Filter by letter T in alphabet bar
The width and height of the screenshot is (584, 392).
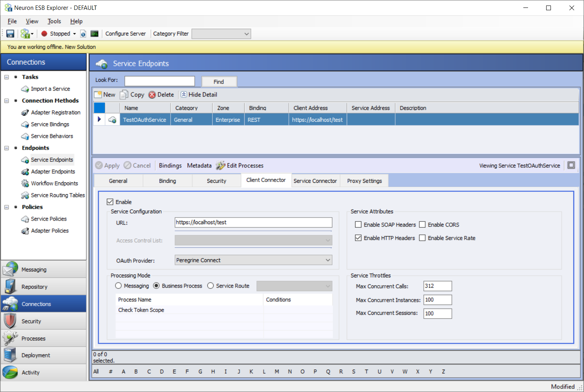[x=366, y=372]
